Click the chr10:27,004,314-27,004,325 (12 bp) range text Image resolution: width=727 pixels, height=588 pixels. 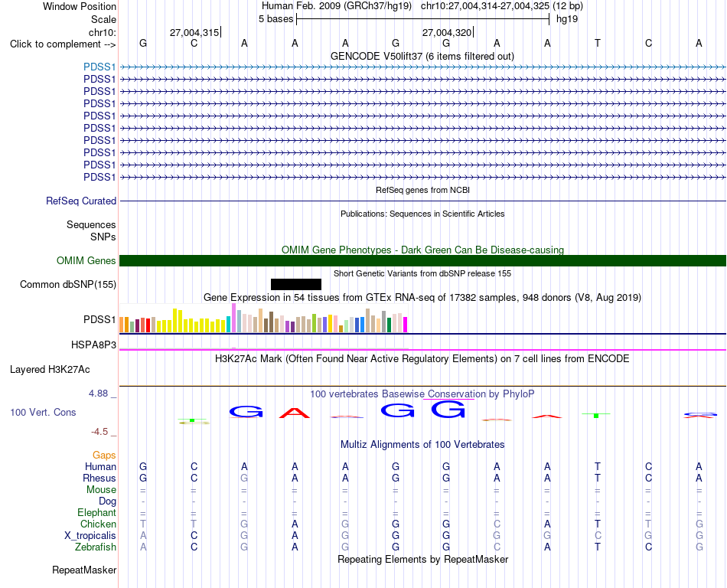pos(502,6)
